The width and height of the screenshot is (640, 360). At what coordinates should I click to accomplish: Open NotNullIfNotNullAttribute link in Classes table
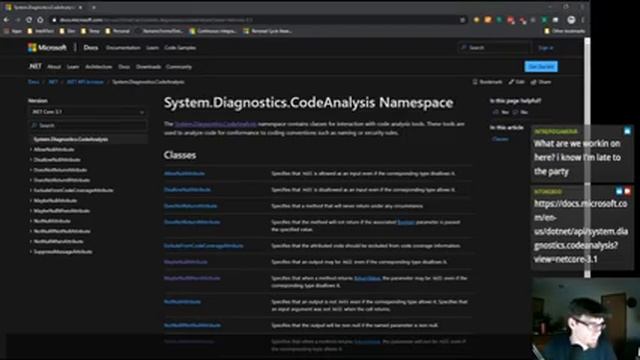click(192, 325)
